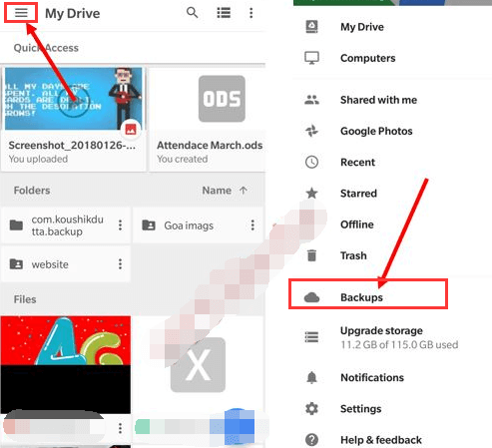Image resolution: width=492 pixels, height=448 pixels.
Task: Open the Goa imags folder name
Action: 189,225
